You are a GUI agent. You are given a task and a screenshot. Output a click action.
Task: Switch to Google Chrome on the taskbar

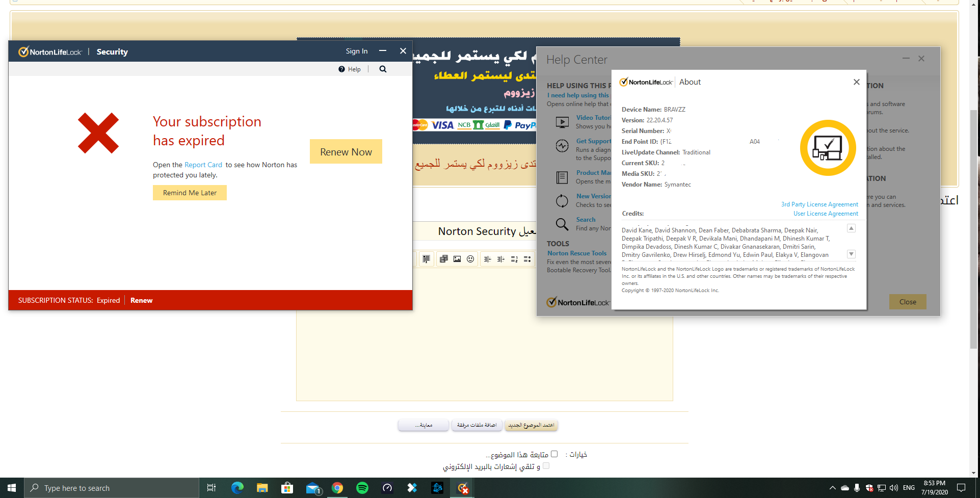coord(337,488)
